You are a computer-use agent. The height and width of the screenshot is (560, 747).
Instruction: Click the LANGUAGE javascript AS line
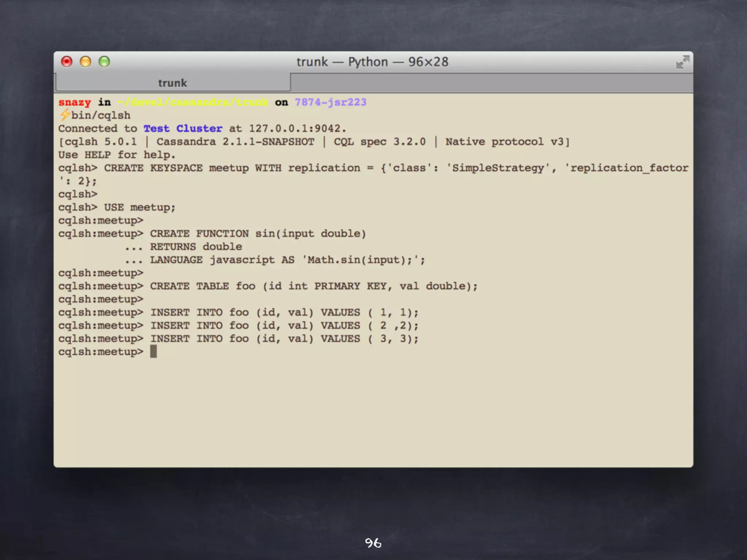point(287,260)
